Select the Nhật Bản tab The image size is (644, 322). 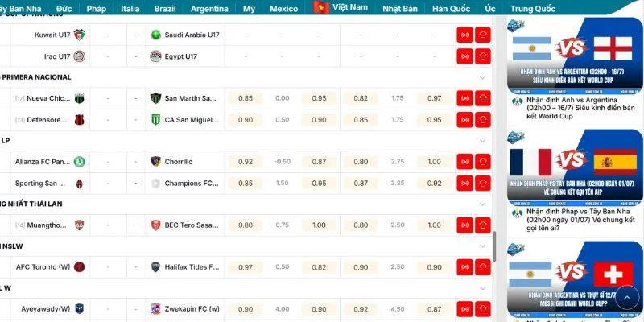(x=400, y=9)
